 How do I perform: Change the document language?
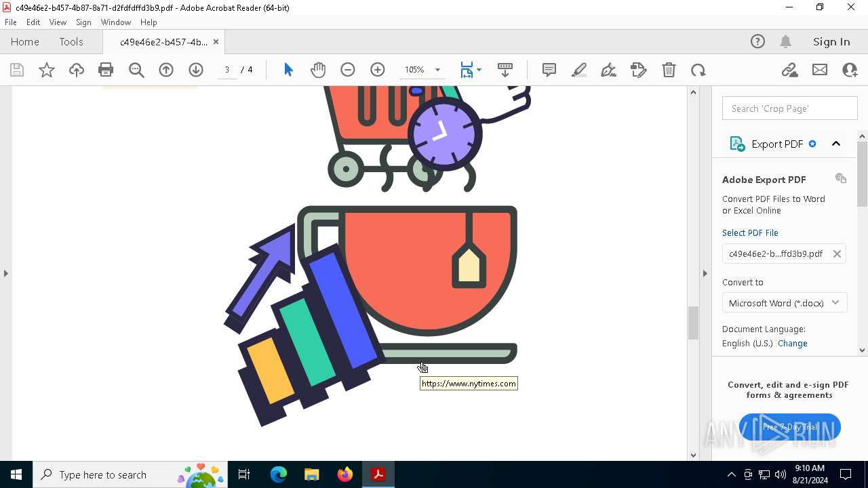click(793, 343)
